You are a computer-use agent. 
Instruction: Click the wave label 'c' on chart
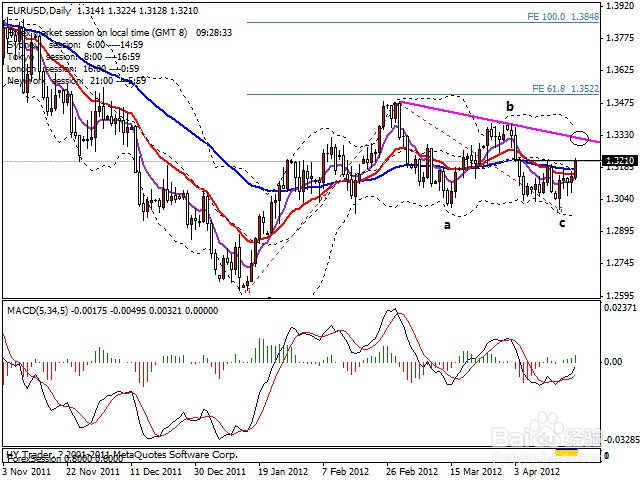(562, 223)
